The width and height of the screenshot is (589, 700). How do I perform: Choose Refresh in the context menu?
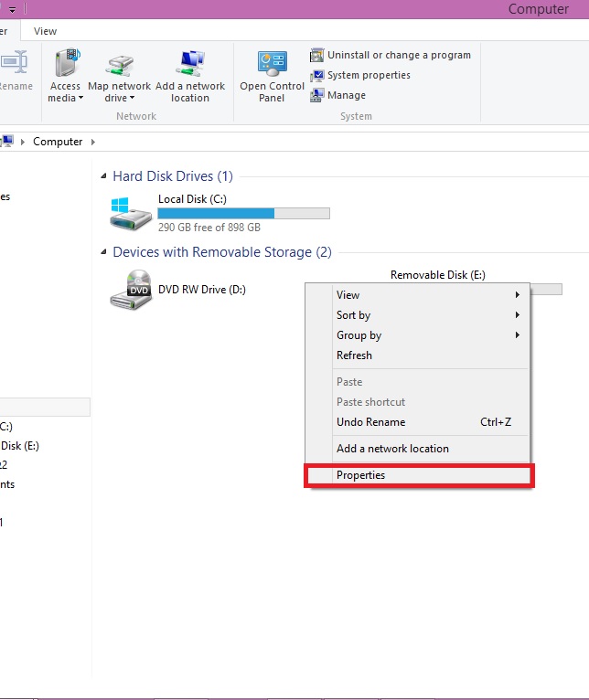point(418,355)
